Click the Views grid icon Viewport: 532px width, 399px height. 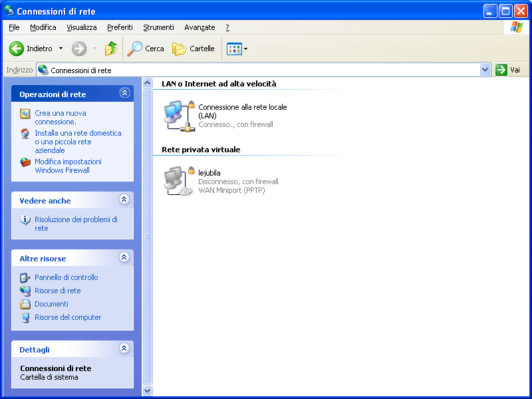click(234, 49)
